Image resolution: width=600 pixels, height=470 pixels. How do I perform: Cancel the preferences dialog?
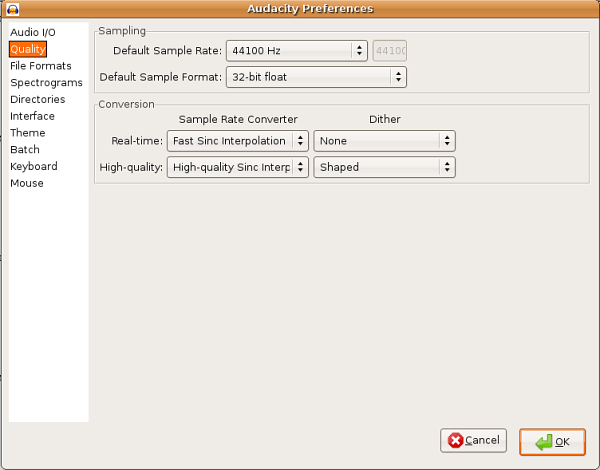click(473, 441)
